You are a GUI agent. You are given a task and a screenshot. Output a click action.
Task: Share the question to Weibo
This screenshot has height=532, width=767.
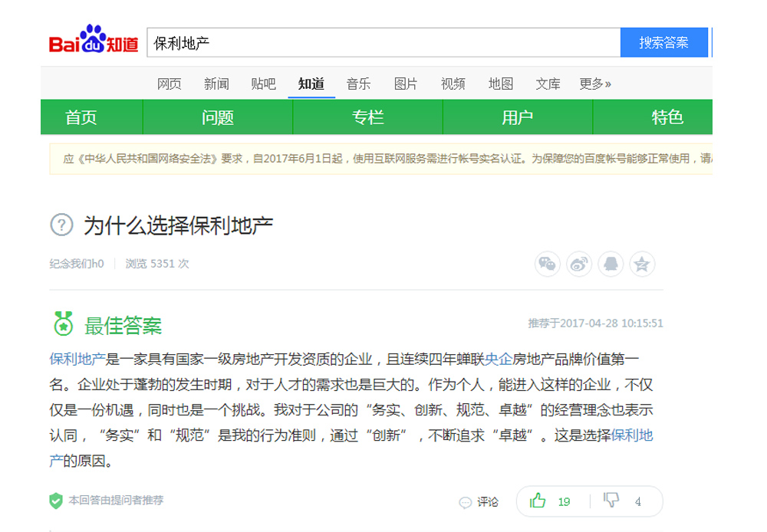click(579, 264)
